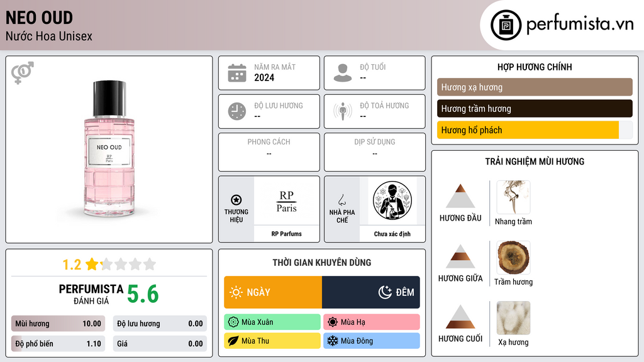Click the perfumista.vn perfume bottle logo icon
The height and width of the screenshot is (362, 644).
(506, 25)
